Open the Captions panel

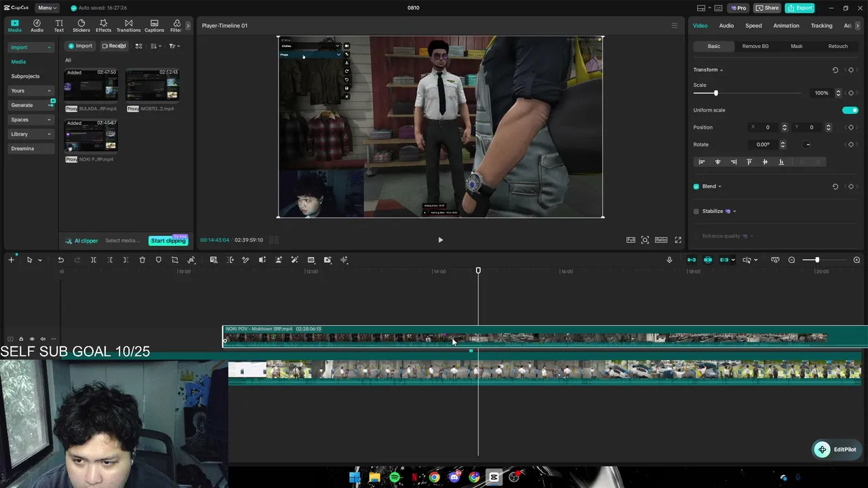click(x=154, y=26)
